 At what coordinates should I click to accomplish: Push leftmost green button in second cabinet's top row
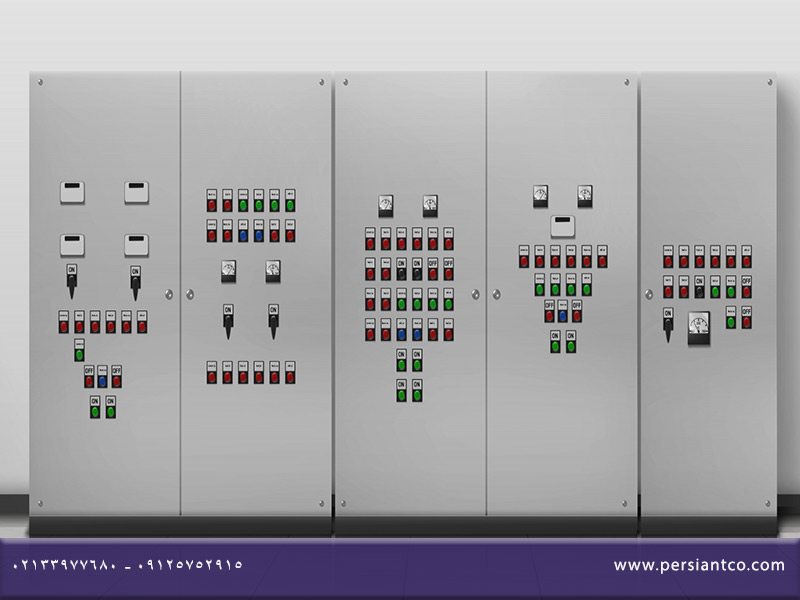243,201
